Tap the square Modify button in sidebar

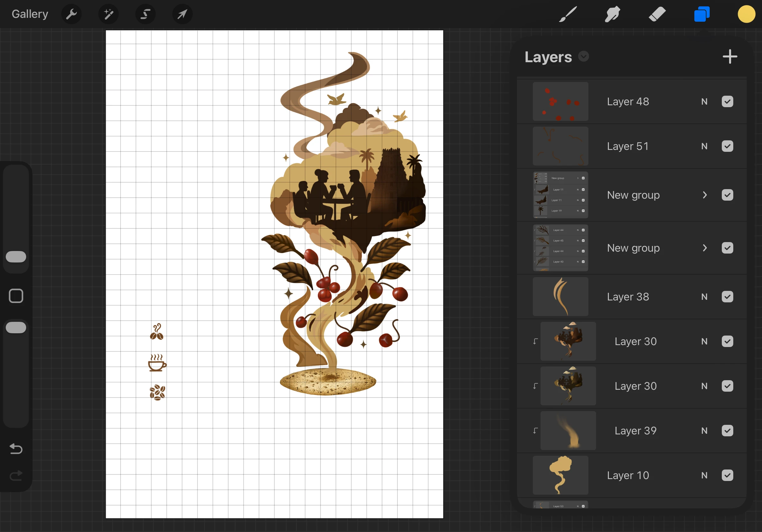[16, 296]
